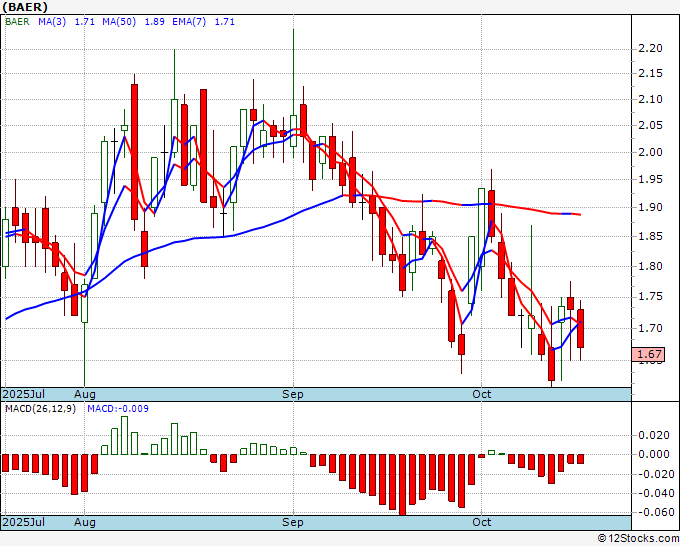Click the BAER legend label

(17, 22)
